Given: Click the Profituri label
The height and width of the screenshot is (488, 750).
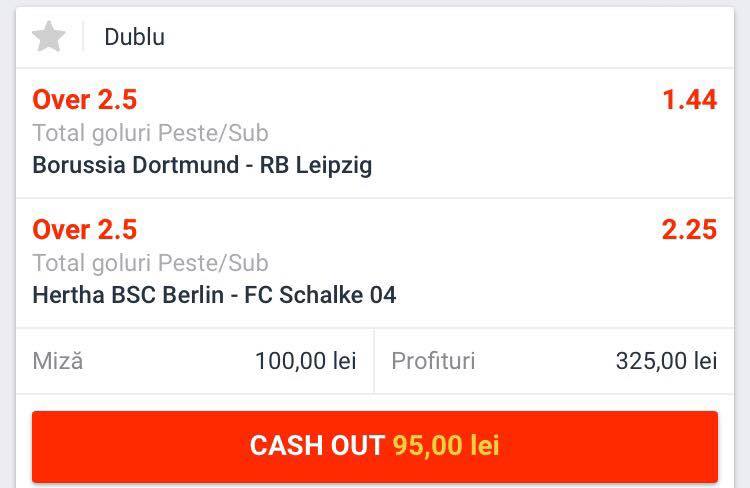Looking at the screenshot, I should click(433, 360).
